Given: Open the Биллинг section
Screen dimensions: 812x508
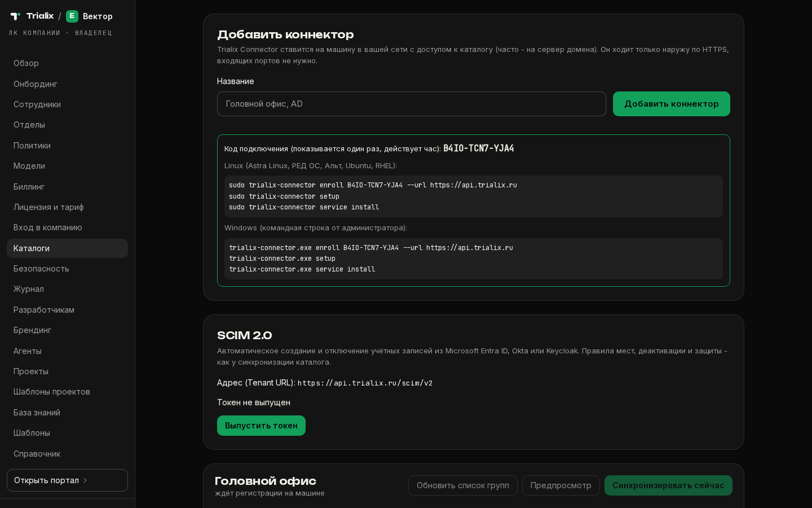Looking at the screenshot, I should (67, 187).
